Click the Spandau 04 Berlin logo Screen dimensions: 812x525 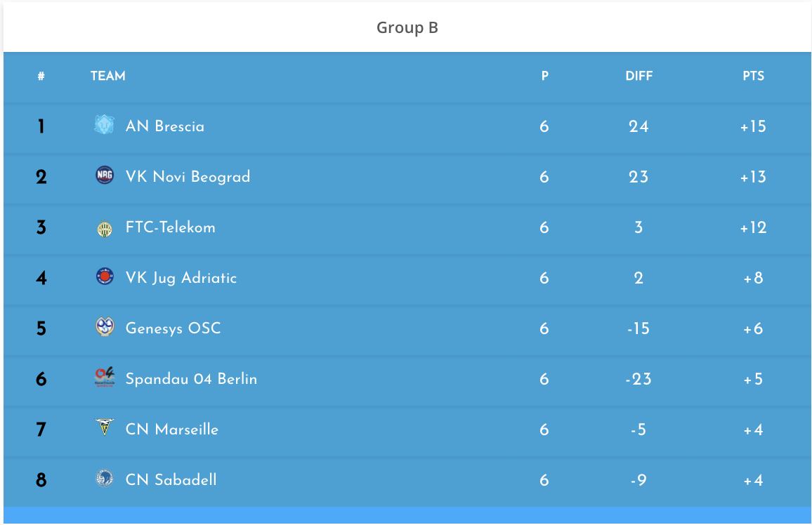tap(104, 377)
